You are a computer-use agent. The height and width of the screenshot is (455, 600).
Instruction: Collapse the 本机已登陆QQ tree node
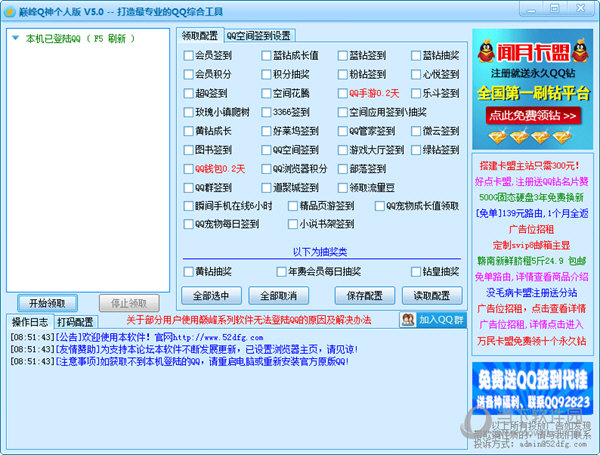(16, 38)
